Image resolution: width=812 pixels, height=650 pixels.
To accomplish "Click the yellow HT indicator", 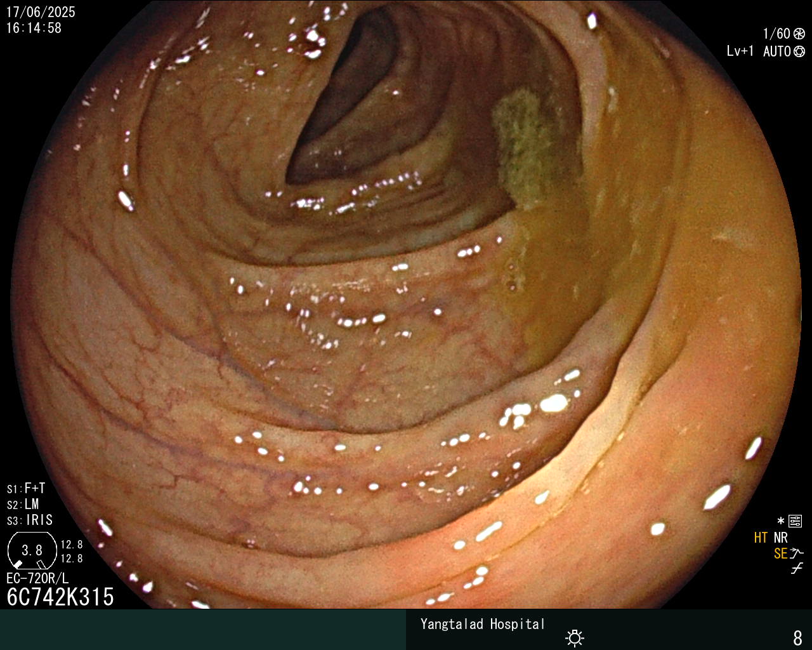I will pos(761,538).
